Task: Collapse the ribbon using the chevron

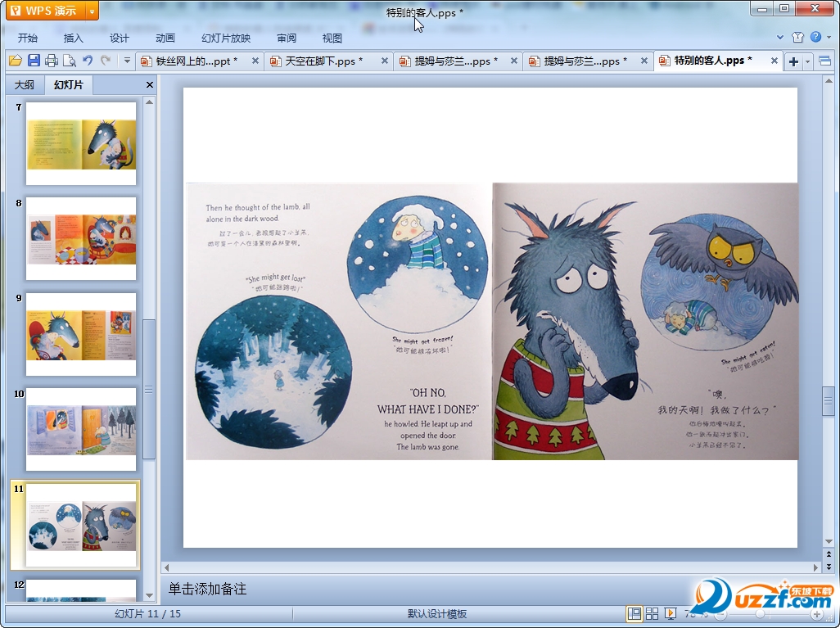Action: pos(780,38)
